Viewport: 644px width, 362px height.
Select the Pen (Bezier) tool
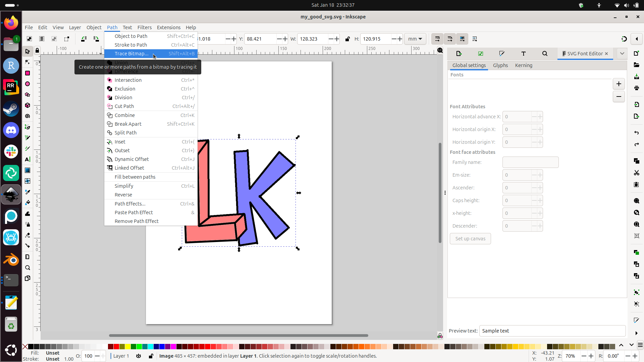pyautogui.click(x=28, y=127)
